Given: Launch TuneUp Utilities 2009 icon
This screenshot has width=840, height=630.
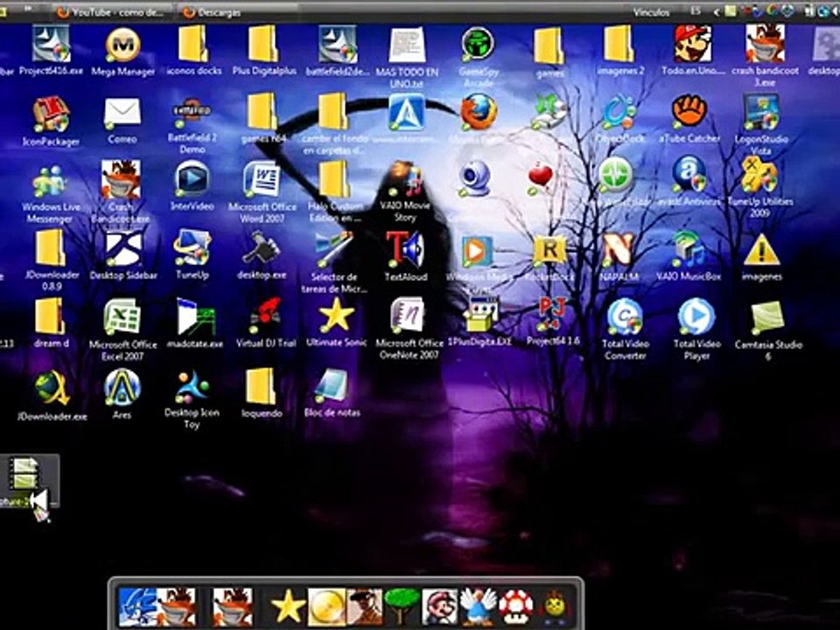Looking at the screenshot, I should click(759, 175).
